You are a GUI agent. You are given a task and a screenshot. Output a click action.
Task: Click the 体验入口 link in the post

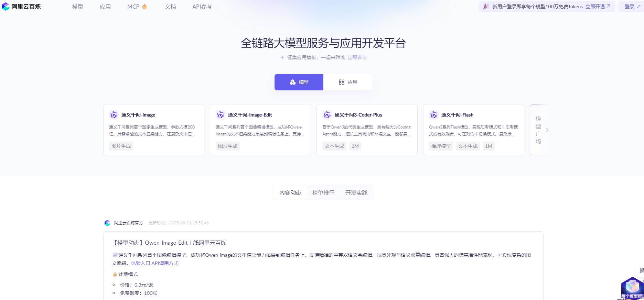(140, 263)
